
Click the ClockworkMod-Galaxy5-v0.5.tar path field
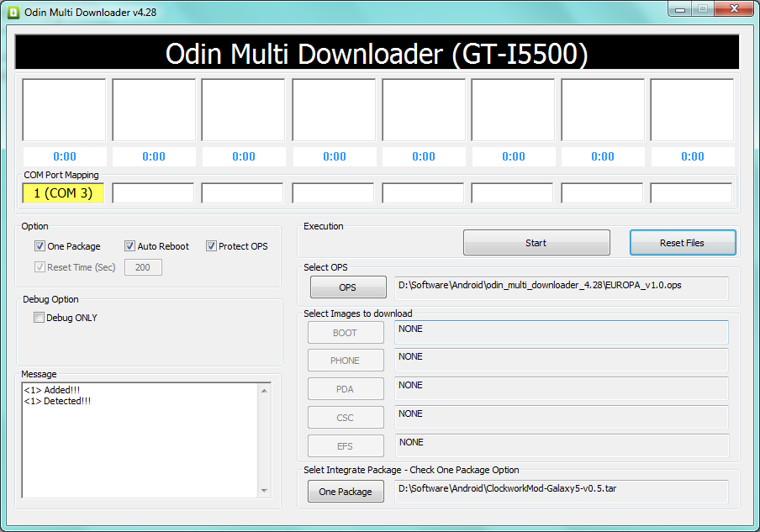pos(562,492)
